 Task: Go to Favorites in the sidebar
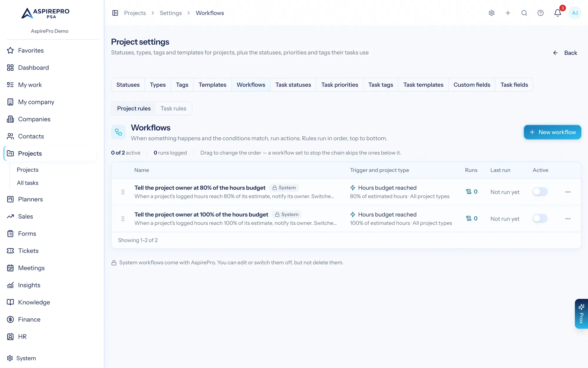pos(50,50)
